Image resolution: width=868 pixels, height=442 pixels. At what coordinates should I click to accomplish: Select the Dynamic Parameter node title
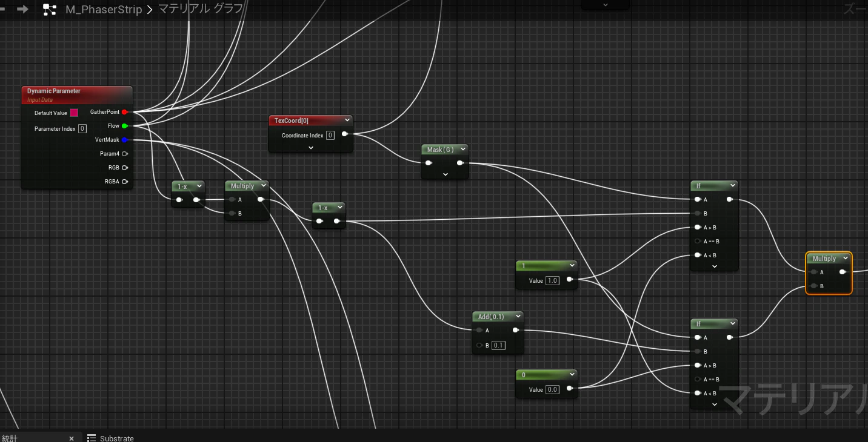54,91
